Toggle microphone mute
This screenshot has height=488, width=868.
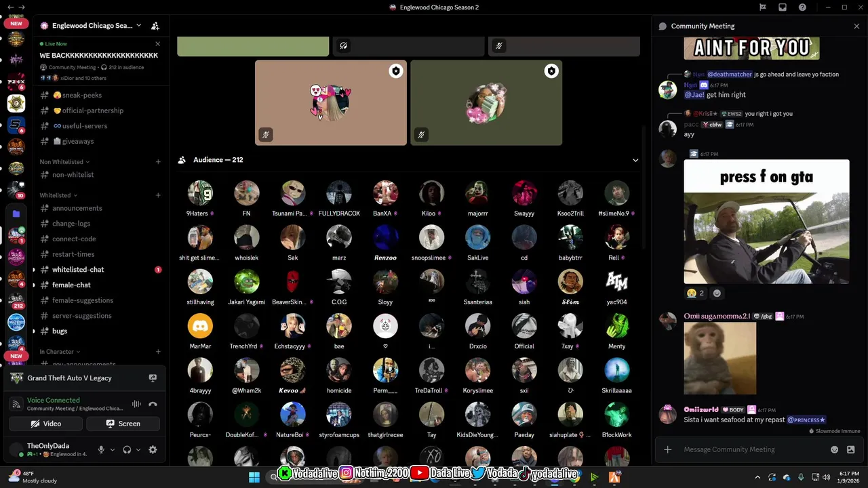click(x=101, y=449)
